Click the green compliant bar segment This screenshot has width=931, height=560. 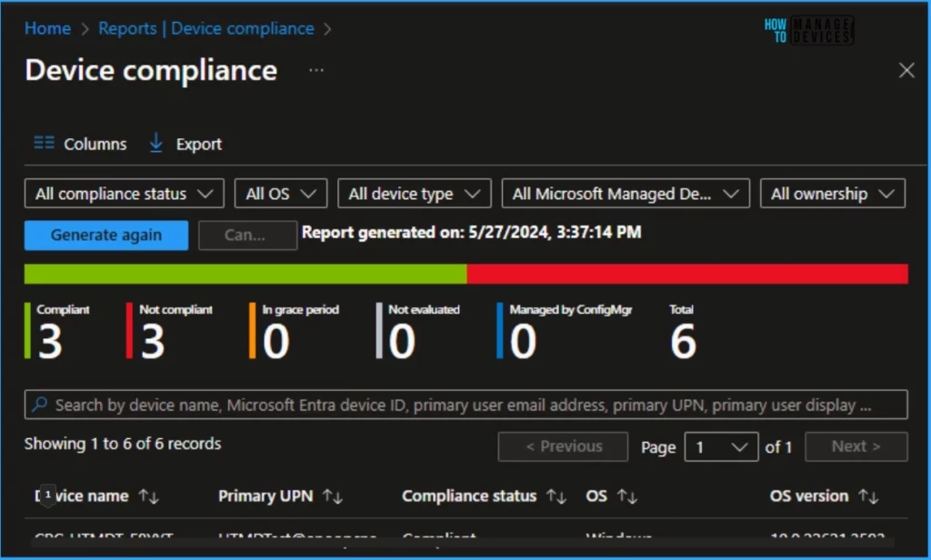(245, 274)
